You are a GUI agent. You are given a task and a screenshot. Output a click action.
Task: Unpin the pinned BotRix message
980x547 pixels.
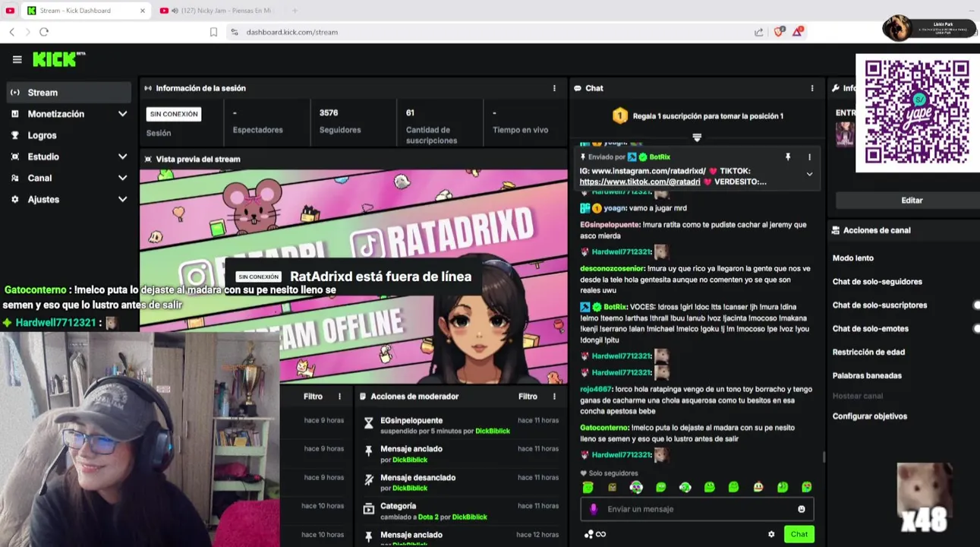coord(788,157)
